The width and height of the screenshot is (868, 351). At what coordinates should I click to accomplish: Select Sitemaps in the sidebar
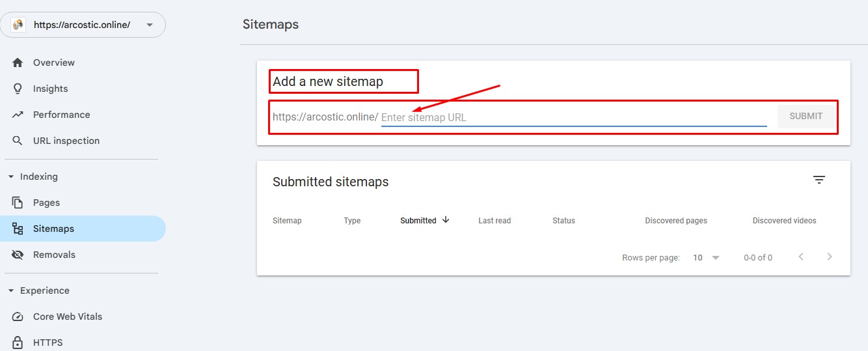(x=53, y=229)
